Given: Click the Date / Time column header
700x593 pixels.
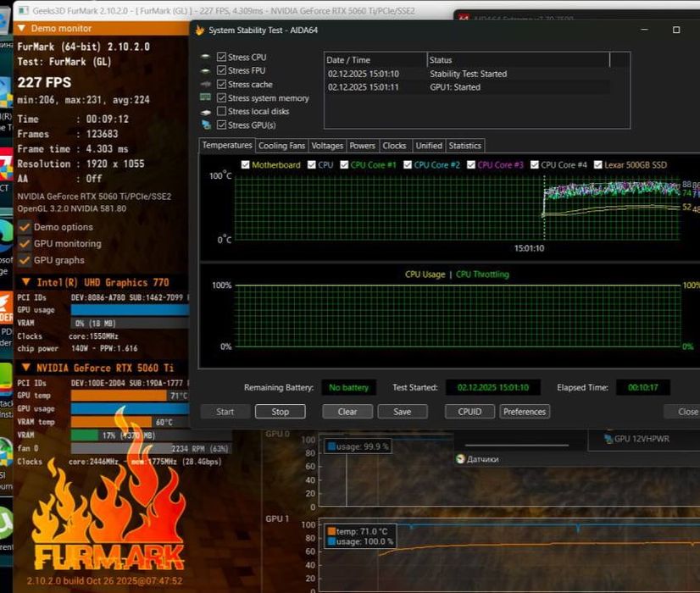Looking at the screenshot, I should click(375, 60).
